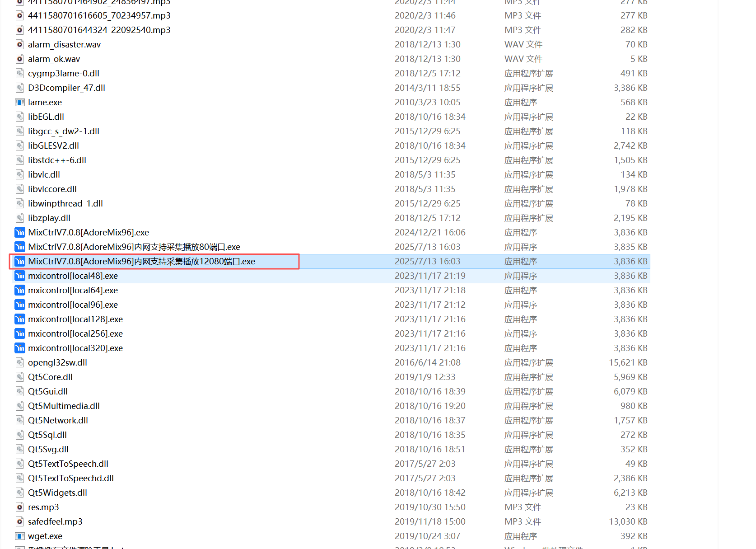The image size is (756, 549).
Task: Select the MixCtrl 80端口 executable file name
Action: click(134, 247)
